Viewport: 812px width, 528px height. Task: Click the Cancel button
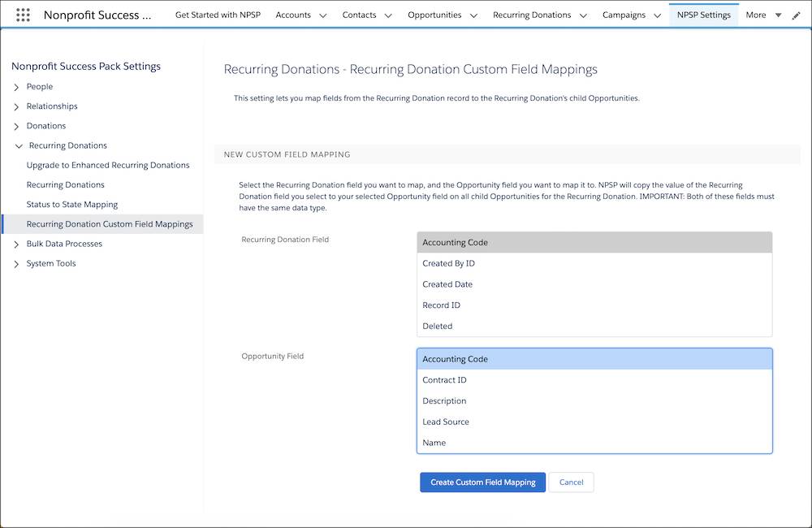click(x=571, y=482)
